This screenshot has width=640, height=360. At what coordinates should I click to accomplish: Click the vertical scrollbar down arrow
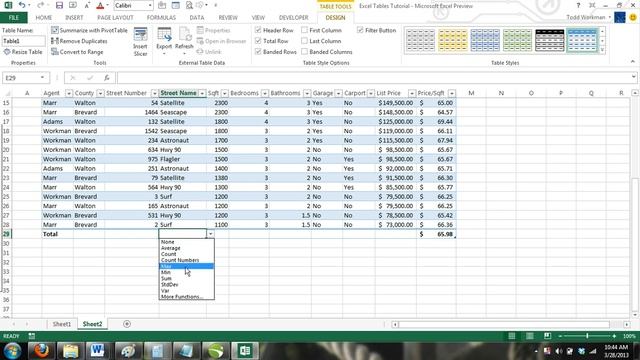[635, 314]
